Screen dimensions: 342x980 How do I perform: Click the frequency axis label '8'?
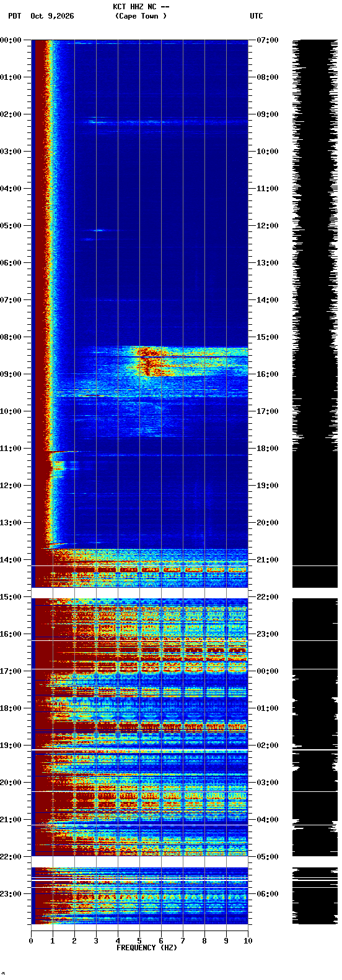204,941
